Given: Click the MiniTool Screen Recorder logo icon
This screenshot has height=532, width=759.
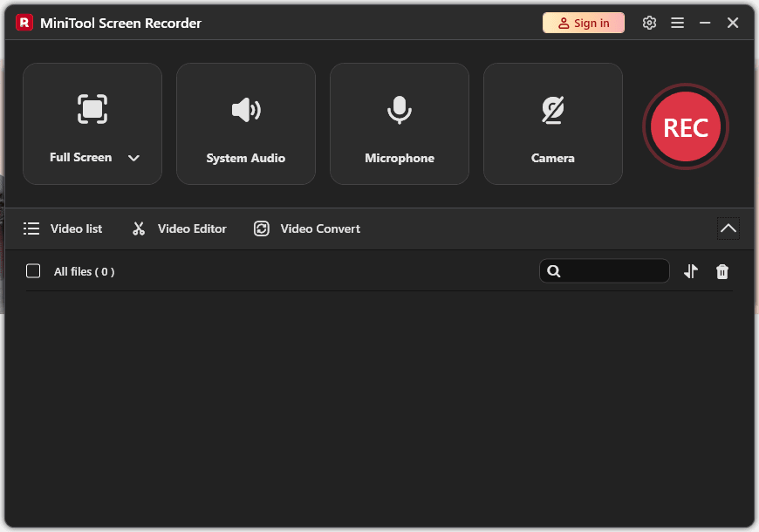Looking at the screenshot, I should click(24, 23).
